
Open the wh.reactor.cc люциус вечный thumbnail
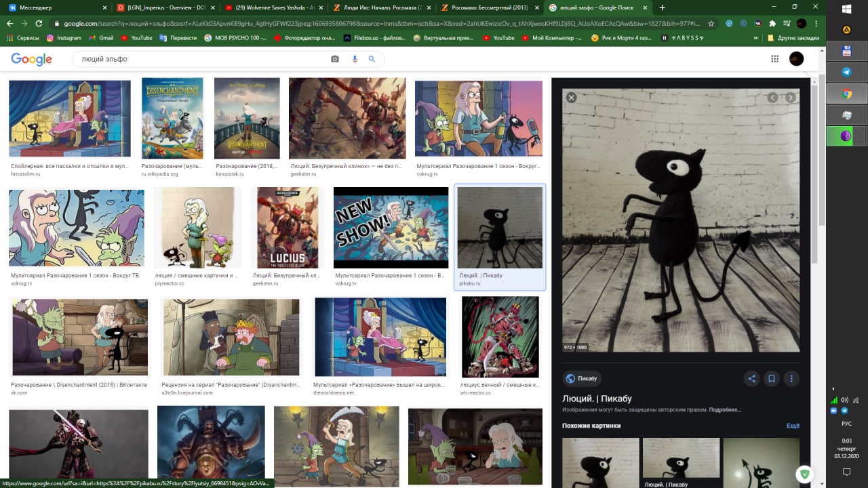500,338
